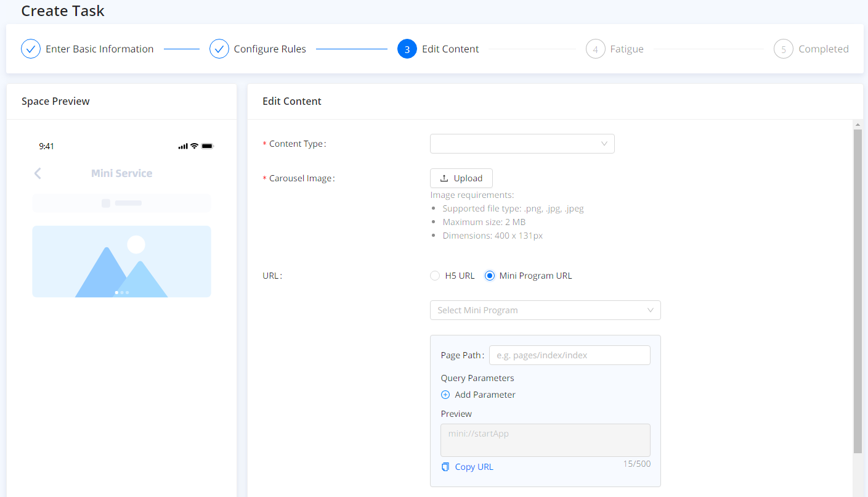Viewport: 868px width, 497px height.
Task: Click the Edit Content panel vertical scrollbar
Action: click(x=858, y=290)
